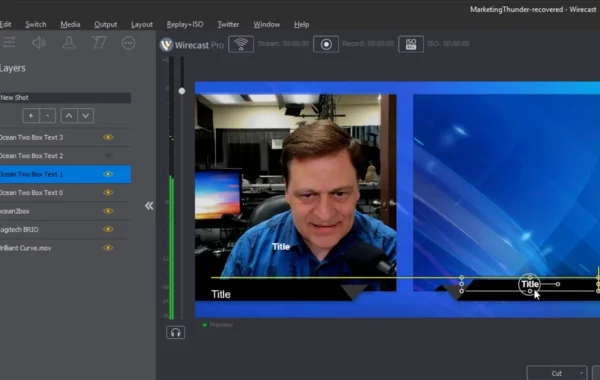Remove a layer with minus button
The image size is (600, 380).
(47, 116)
